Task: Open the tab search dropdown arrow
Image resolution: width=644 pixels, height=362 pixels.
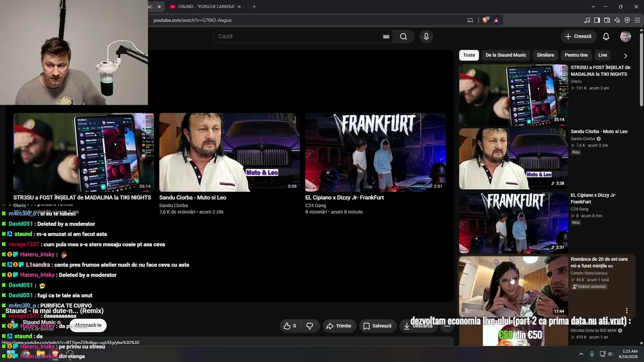Action: tap(593, 7)
